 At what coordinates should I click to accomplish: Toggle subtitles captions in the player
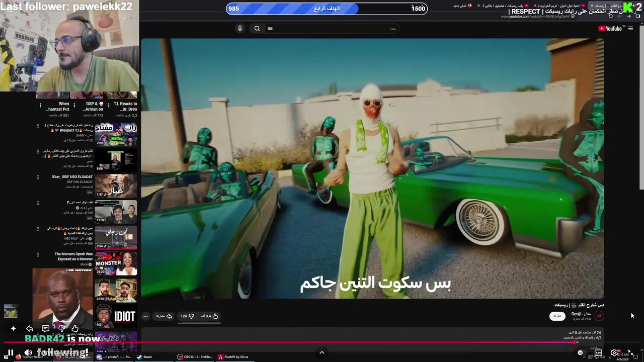[598, 353]
